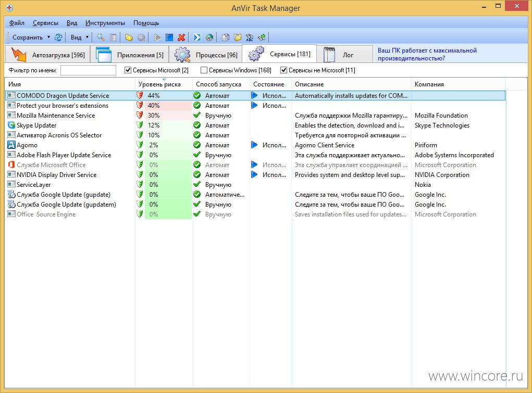Select the COMODO Dragon Update Service row

255,96
